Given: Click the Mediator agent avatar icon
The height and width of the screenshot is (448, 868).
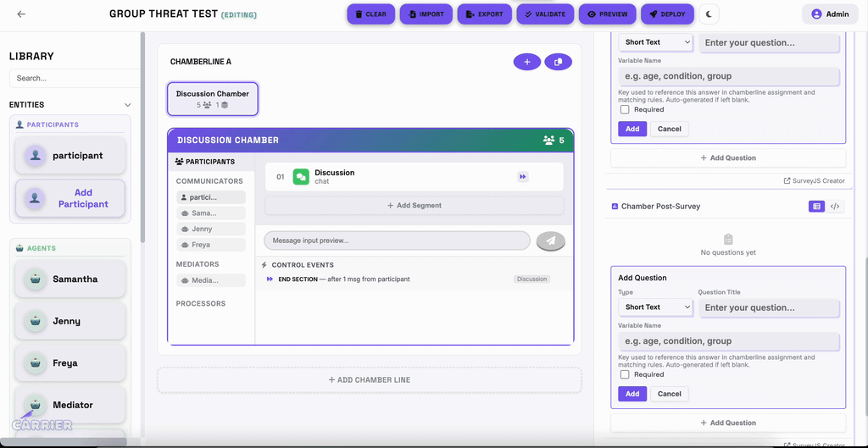Looking at the screenshot, I should pos(36,406).
